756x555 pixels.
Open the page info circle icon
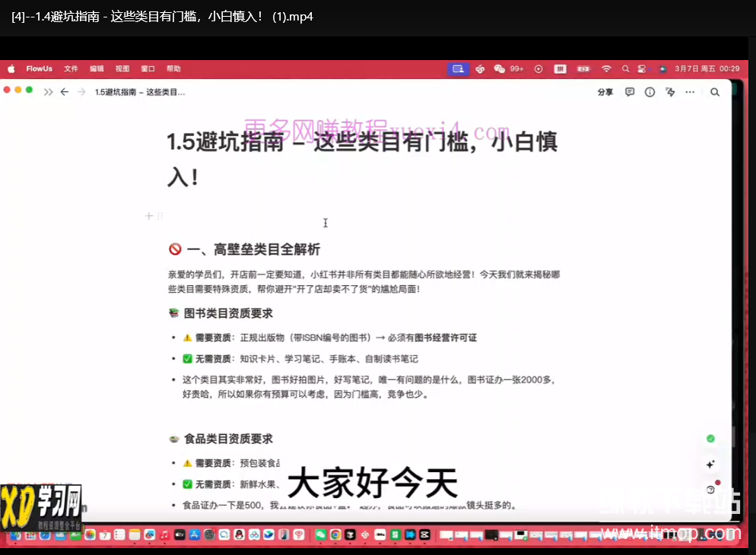point(650,92)
